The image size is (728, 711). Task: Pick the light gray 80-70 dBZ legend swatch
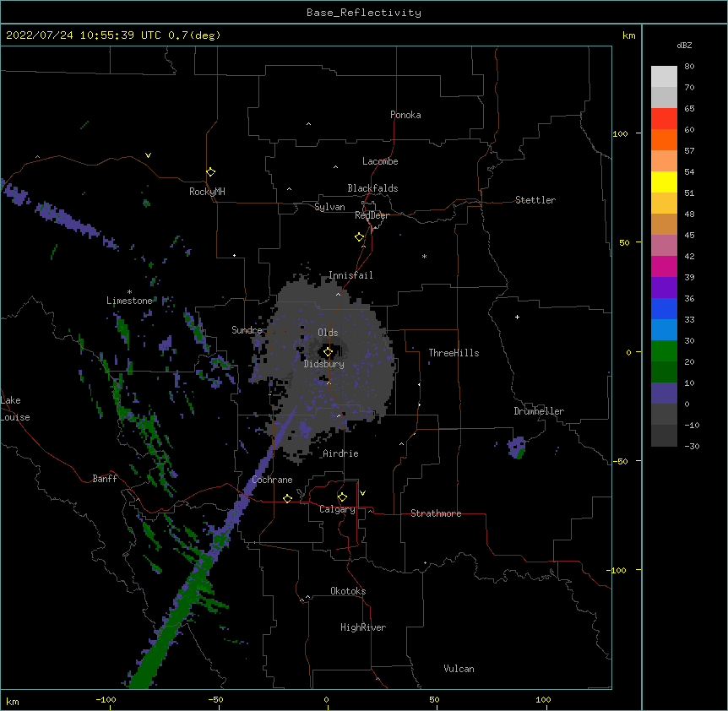(x=664, y=76)
